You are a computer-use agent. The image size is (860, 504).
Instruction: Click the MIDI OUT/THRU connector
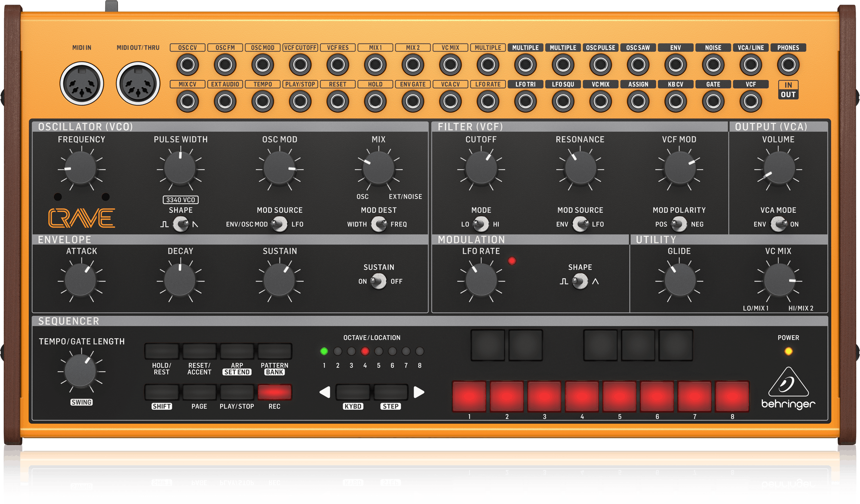138,83
